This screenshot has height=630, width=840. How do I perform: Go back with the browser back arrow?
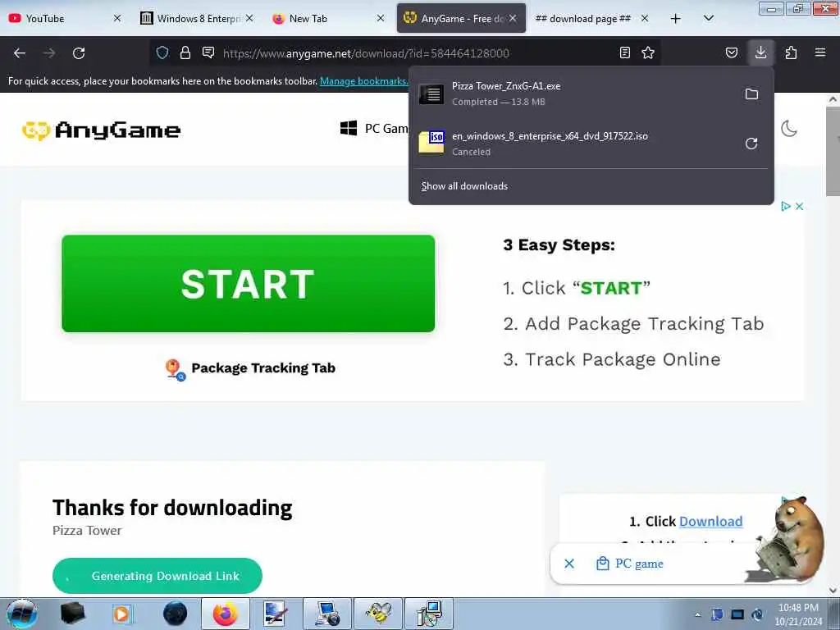[20, 53]
